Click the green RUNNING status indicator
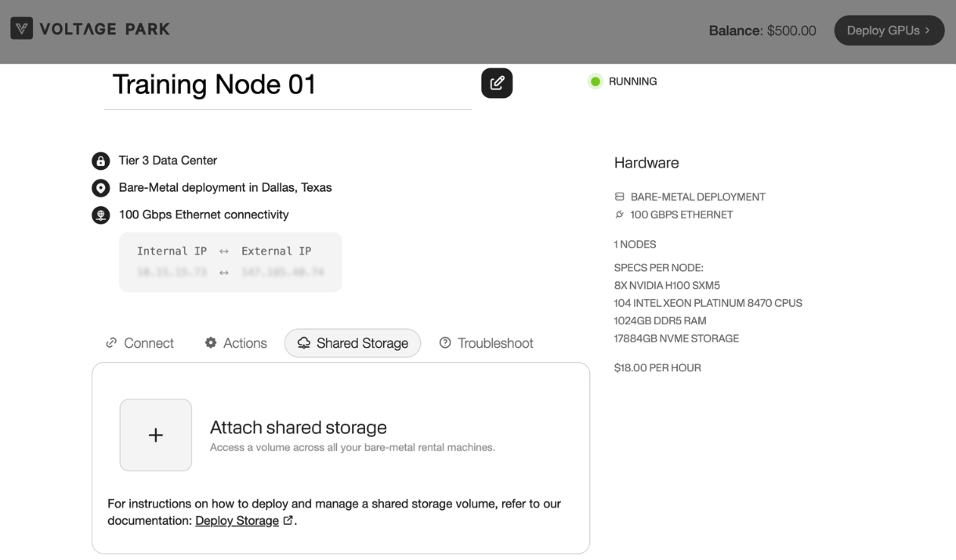 [596, 81]
